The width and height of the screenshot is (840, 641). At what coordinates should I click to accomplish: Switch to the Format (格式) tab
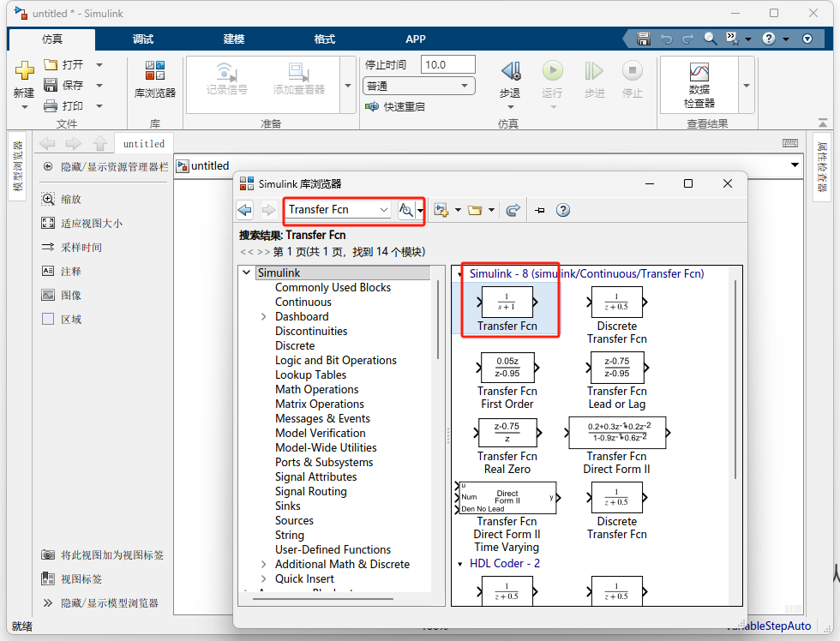pos(325,39)
